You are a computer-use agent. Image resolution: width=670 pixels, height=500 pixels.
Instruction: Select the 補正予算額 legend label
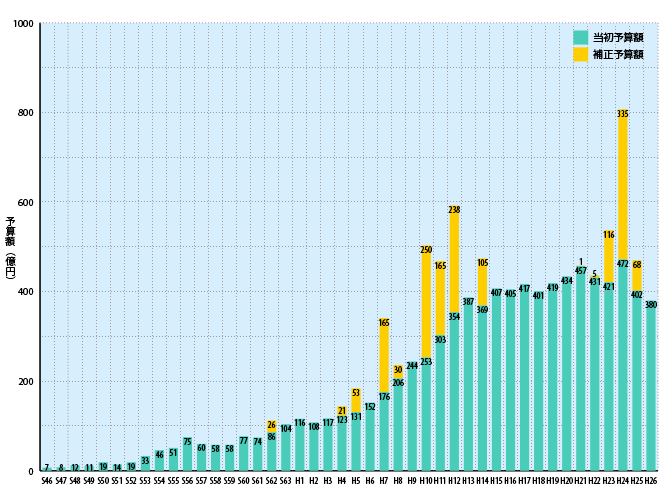tap(618, 54)
